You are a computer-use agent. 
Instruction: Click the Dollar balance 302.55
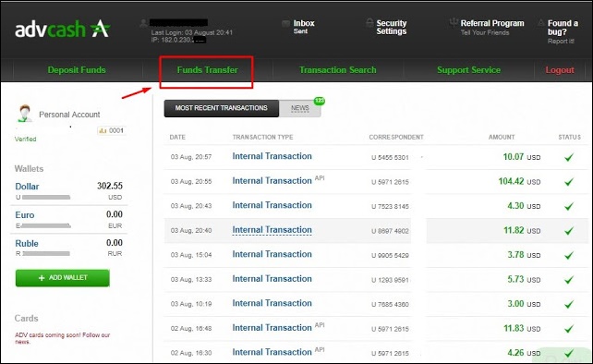pos(110,186)
